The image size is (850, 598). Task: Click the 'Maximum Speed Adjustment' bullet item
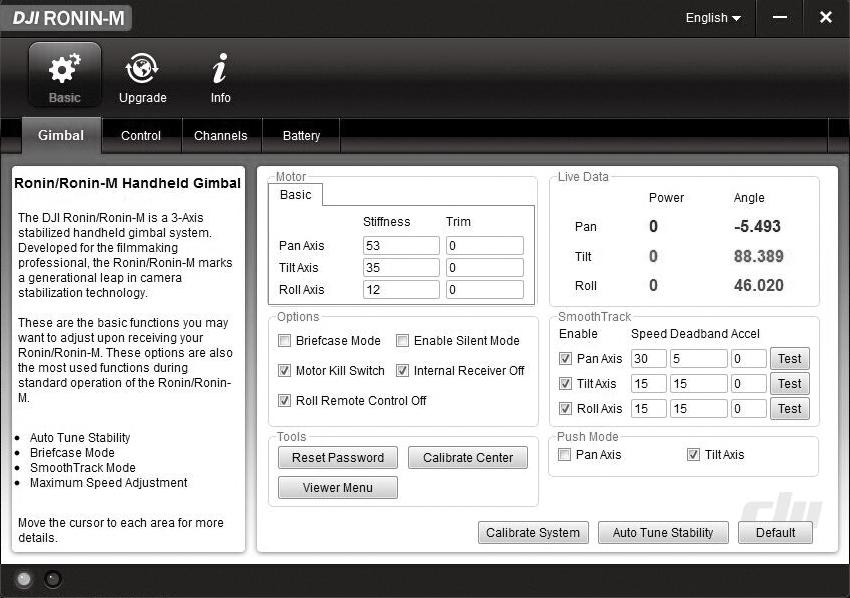click(108, 483)
